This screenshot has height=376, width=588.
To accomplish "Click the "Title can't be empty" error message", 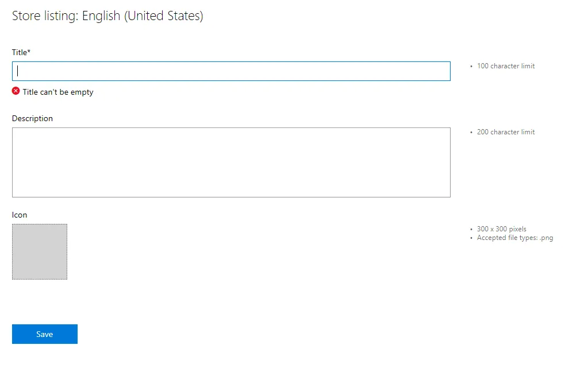I will (x=57, y=92).
